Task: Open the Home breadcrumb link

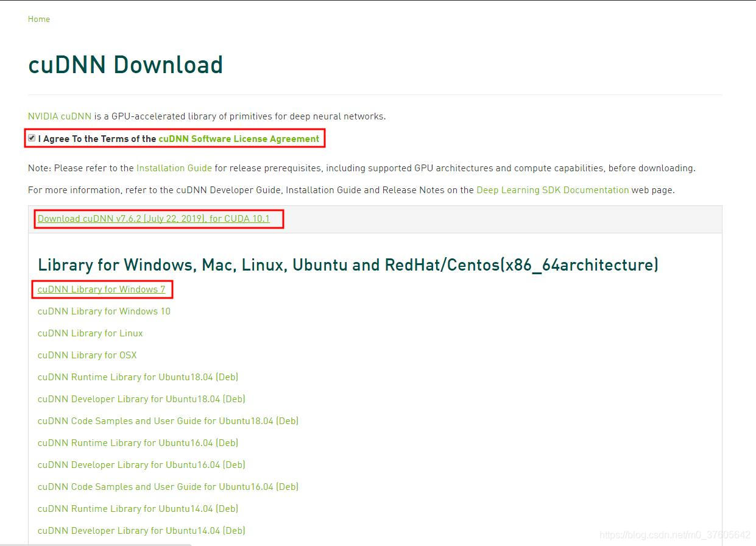Action: tap(39, 19)
